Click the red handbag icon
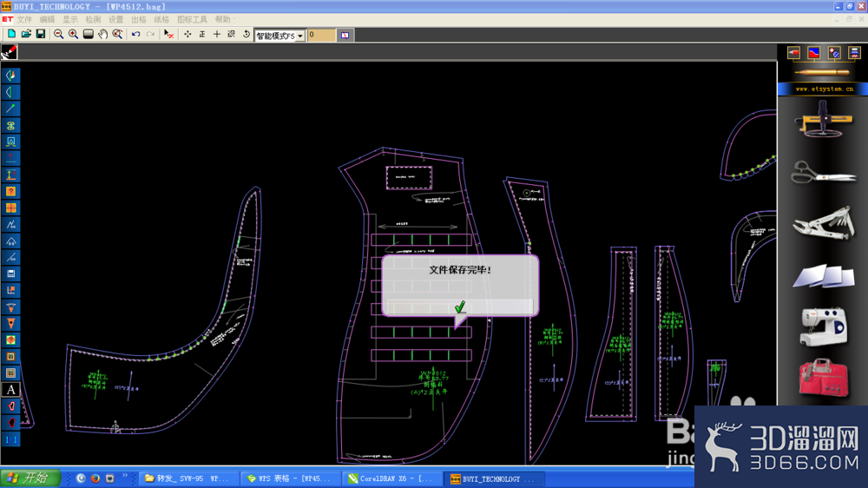Viewport: 868px width, 488px height. pos(824,378)
